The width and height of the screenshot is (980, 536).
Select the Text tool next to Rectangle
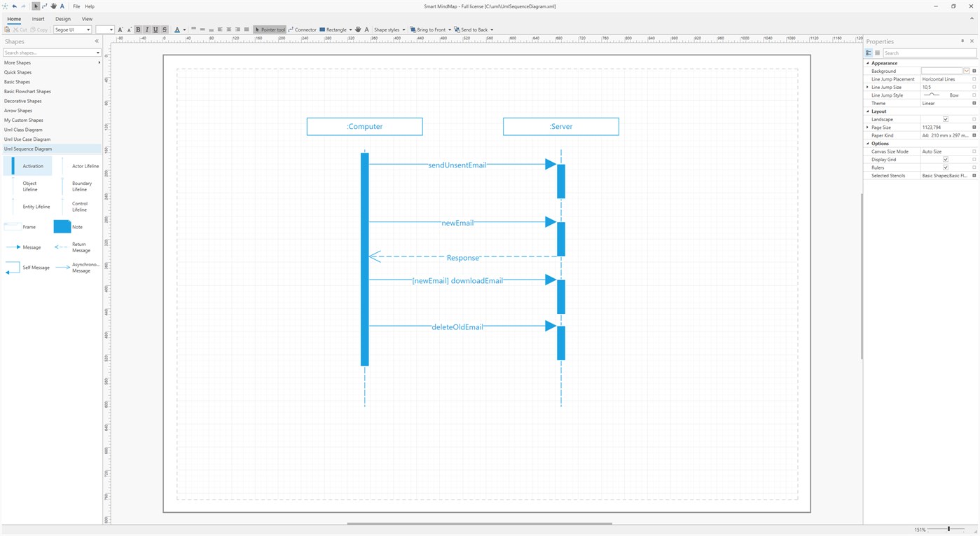coord(366,29)
